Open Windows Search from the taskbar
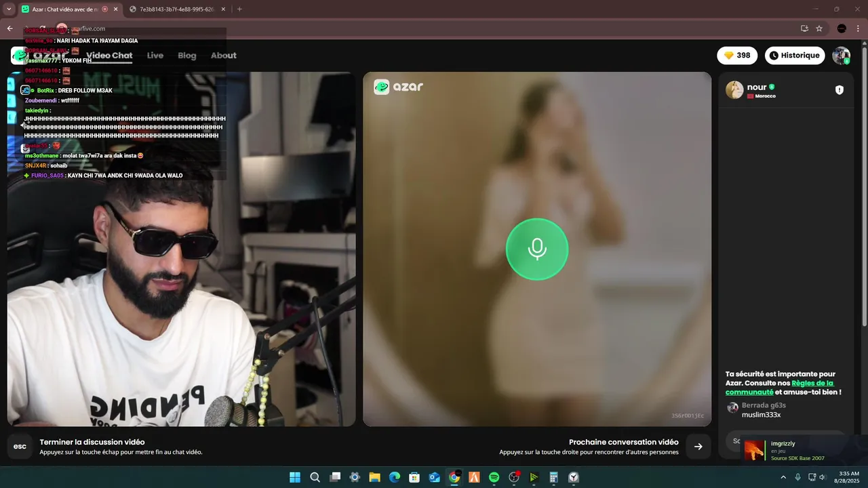 [x=315, y=477]
